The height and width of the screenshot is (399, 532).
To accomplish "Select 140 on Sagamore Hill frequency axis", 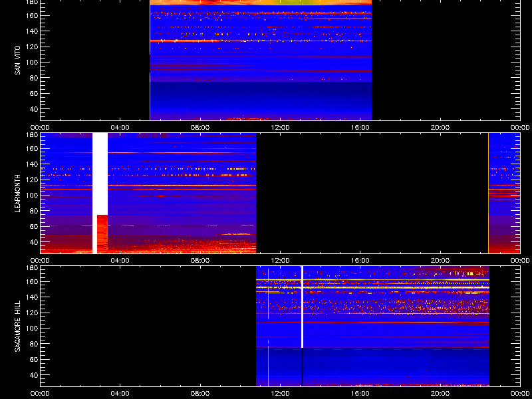I will [x=33, y=297].
